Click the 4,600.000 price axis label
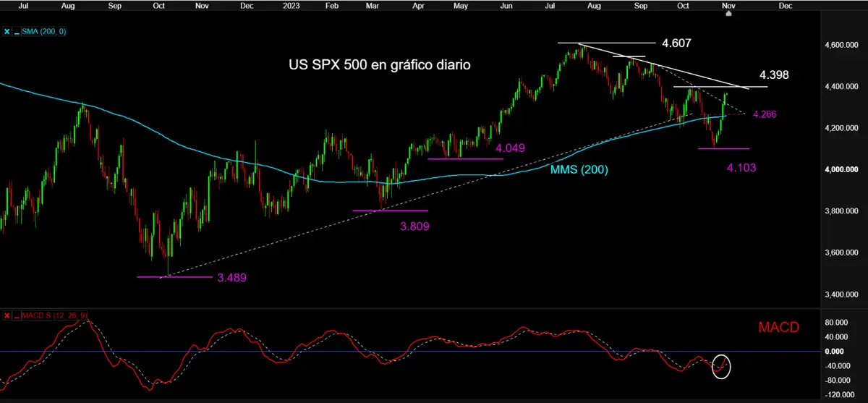The image size is (868, 403). (x=843, y=45)
